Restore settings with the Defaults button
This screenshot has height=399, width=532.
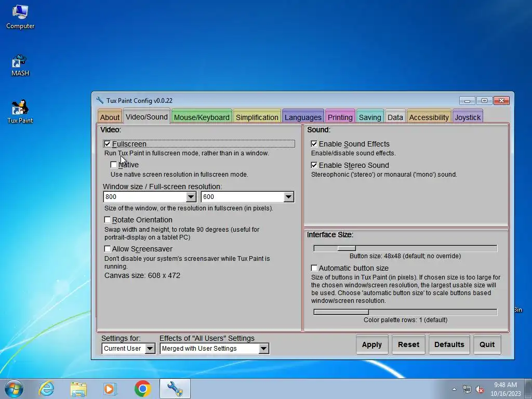click(x=449, y=344)
